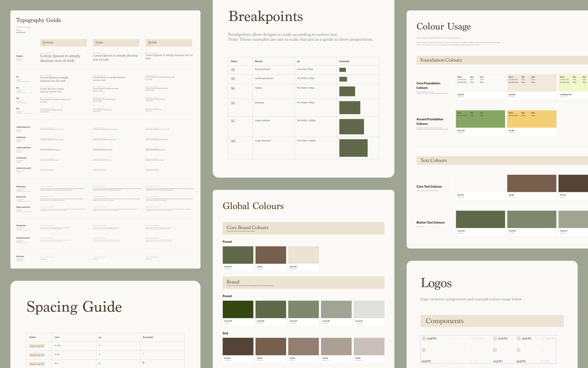Select the $spacing-02 token
Viewport: 588px width, 368px height.
coord(37,355)
